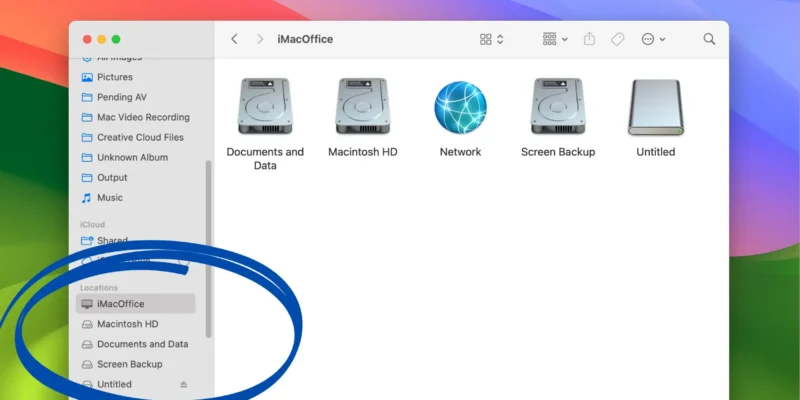Select the Macintosh HD drive icon
800x400 pixels.
[363, 106]
